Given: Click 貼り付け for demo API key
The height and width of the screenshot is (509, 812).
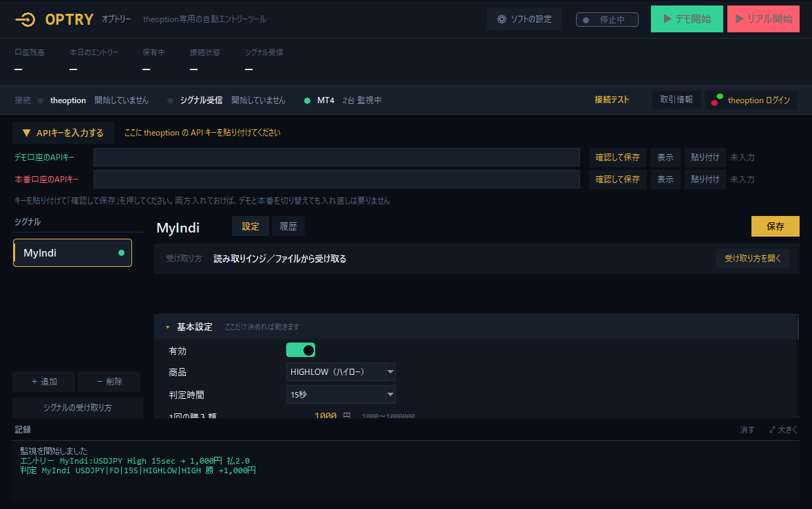Looking at the screenshot, I should (705, 158).
